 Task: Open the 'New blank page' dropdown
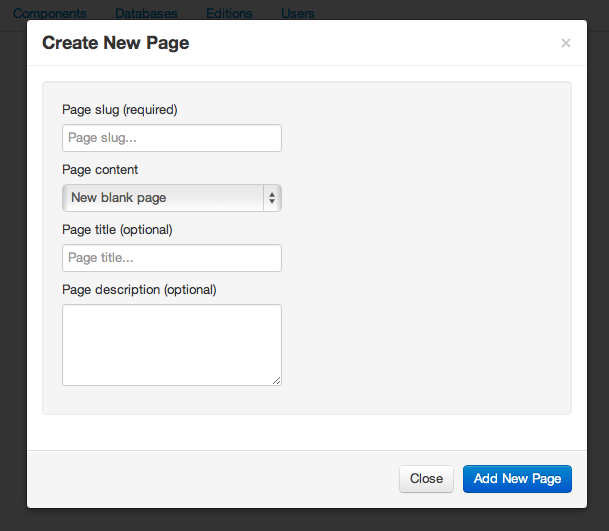[x=172, y=198]
